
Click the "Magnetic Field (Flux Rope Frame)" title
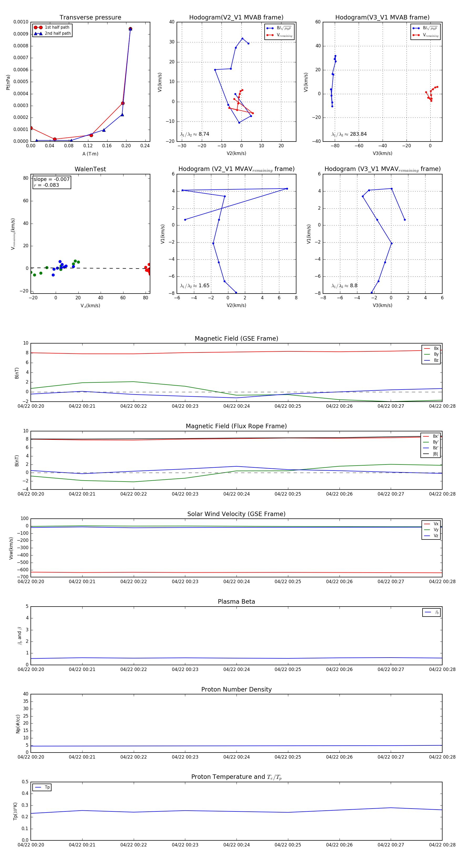pos(236,426)
